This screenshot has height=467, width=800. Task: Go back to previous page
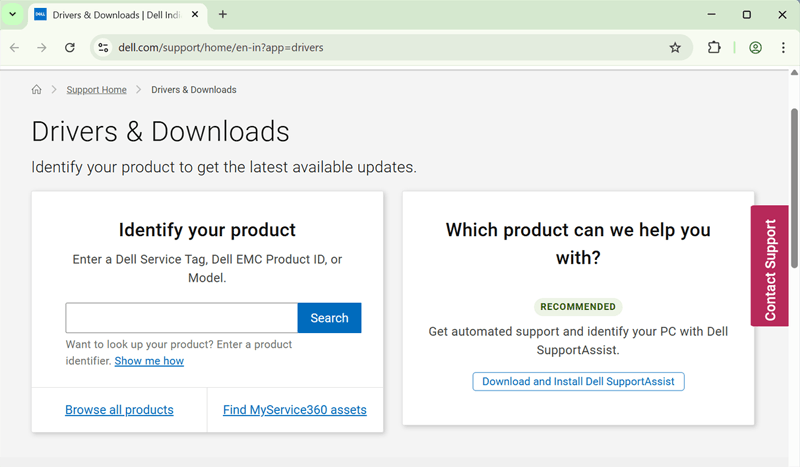(x=14, y=47)
